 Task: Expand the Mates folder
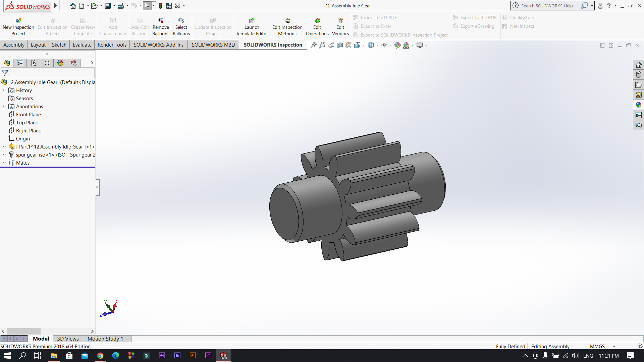tap(3, 163)
